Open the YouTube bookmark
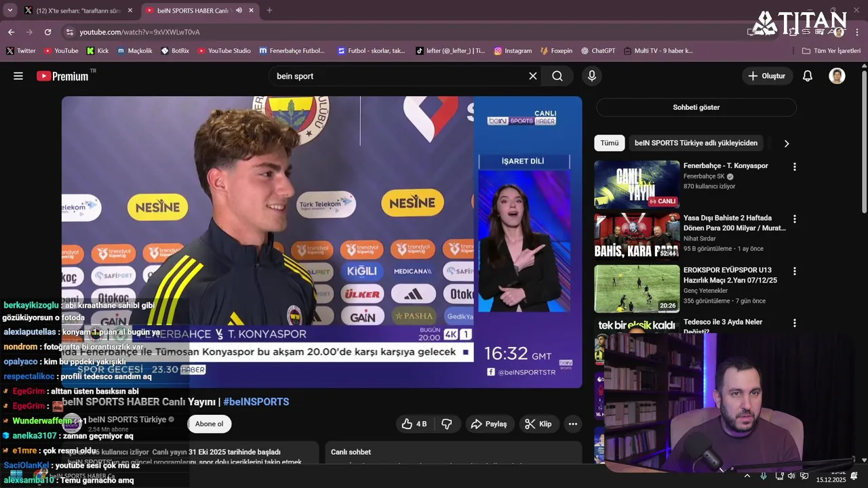 point(61,50)
